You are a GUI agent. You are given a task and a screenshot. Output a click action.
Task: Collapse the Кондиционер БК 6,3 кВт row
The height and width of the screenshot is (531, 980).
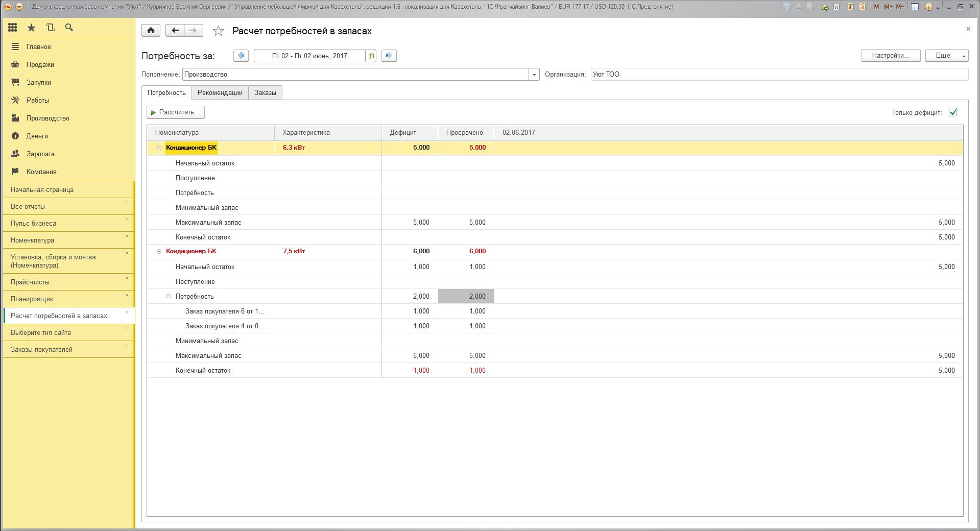coord(159,148)
